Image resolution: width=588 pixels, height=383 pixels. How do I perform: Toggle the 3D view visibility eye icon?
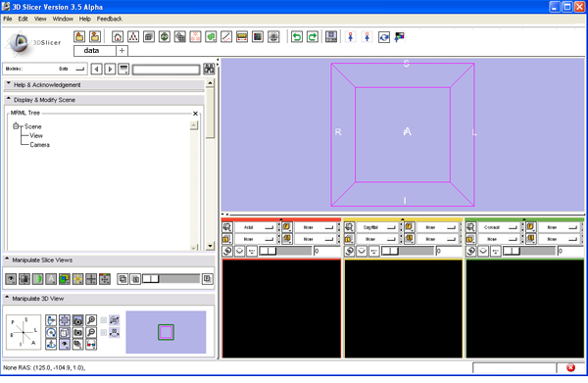pos(65,344)
